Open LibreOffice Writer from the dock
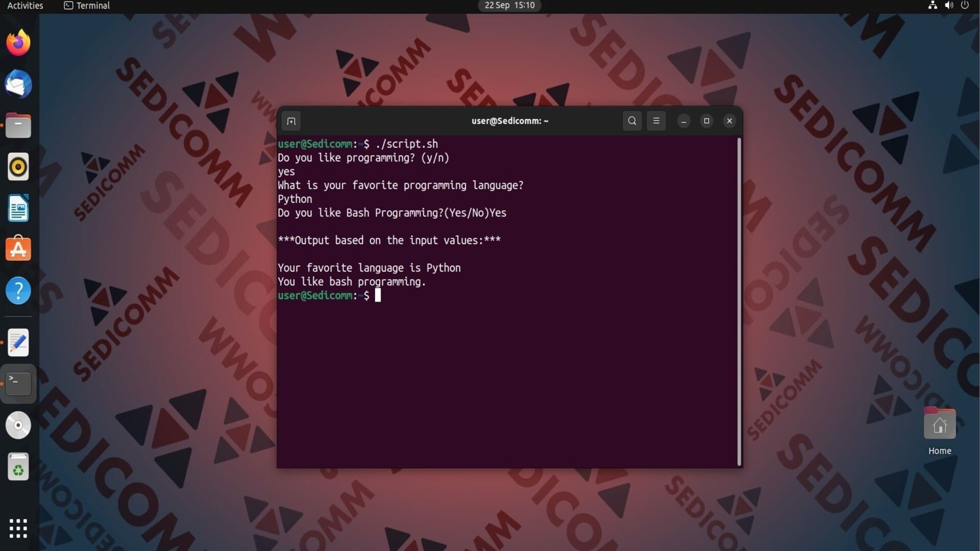Image resolution: width=980 pixels, height=551 pixels. [18, 208]
